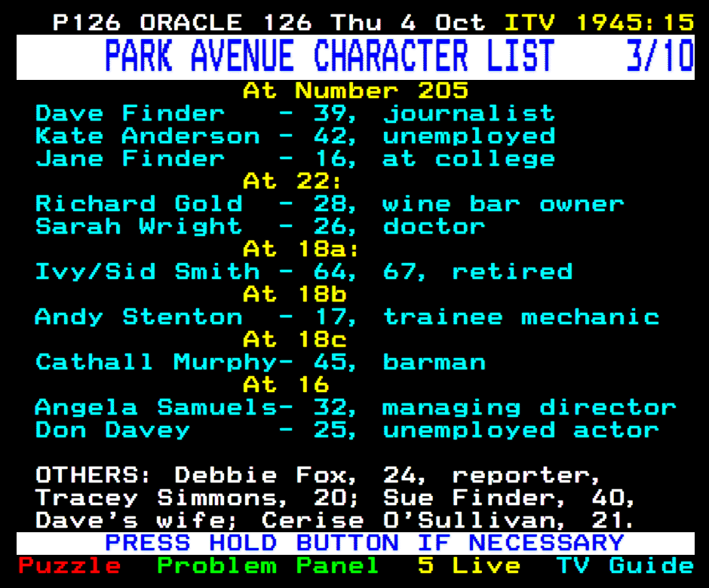Click the 3/10 subpage indicator
This screenshot has width=709, height=588.
click(x=660, y=56)
